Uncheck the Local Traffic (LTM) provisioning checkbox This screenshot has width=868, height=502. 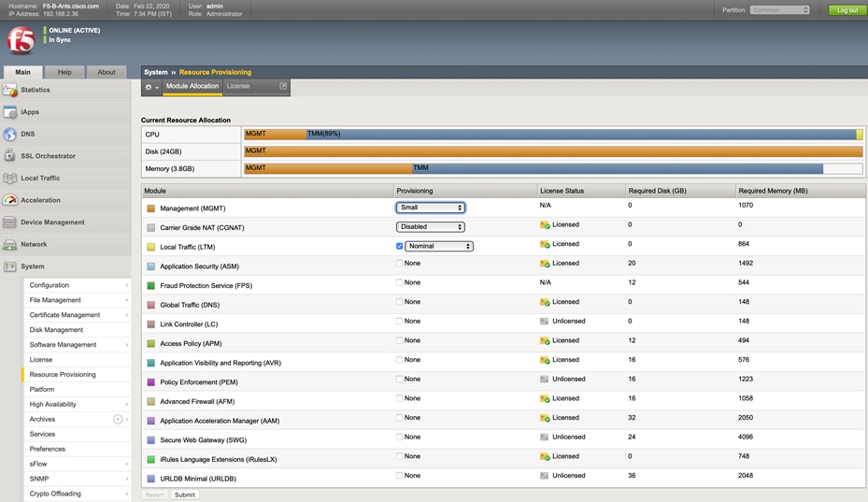click(399, 246)
